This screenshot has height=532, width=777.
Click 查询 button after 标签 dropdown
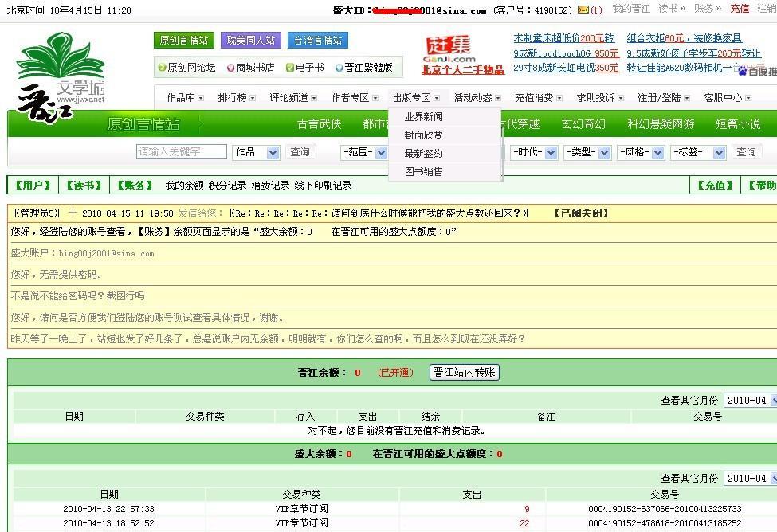click(746, 151)
